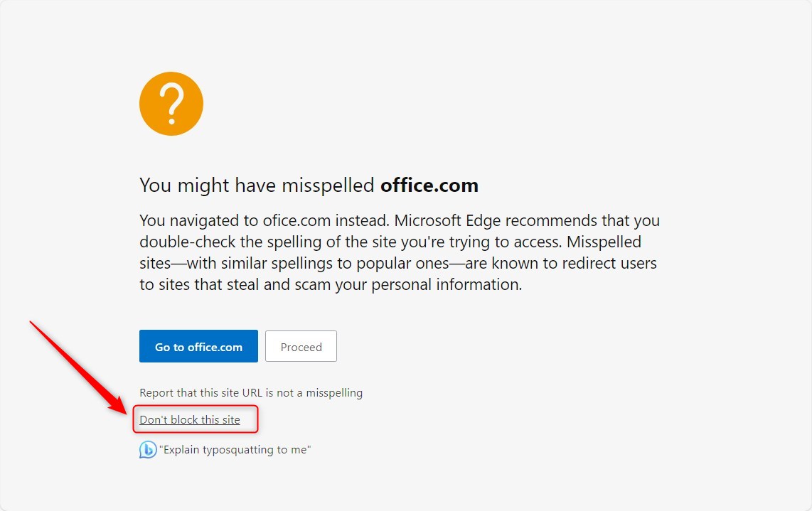
Task: Report that this site URL is not a misspelling
Action: 250,392
